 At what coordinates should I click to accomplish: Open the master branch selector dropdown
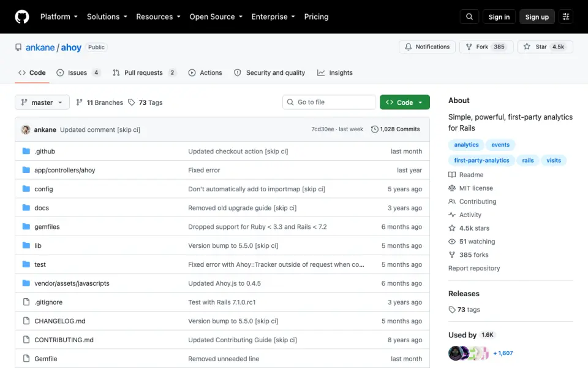point(42,102)
